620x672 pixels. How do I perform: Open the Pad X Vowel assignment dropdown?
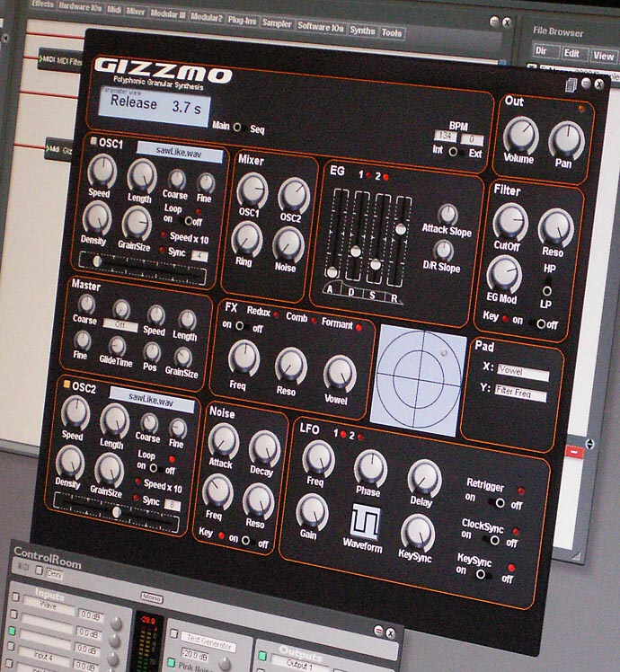(x=523, y=372)
